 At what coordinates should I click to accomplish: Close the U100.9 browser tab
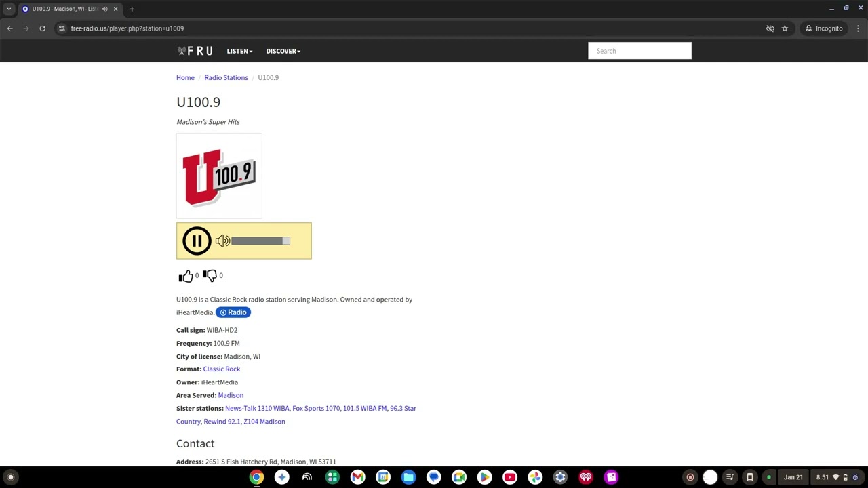(115, 9)
